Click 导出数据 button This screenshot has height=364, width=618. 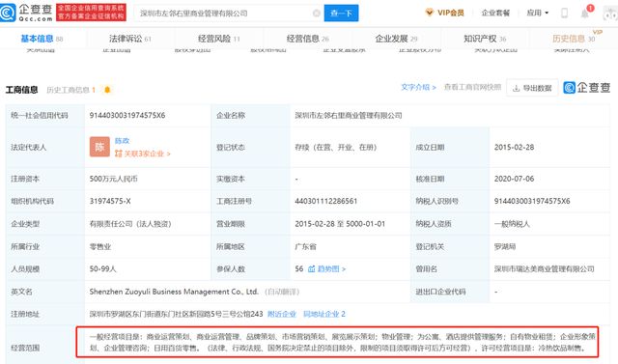coord(532,88)
